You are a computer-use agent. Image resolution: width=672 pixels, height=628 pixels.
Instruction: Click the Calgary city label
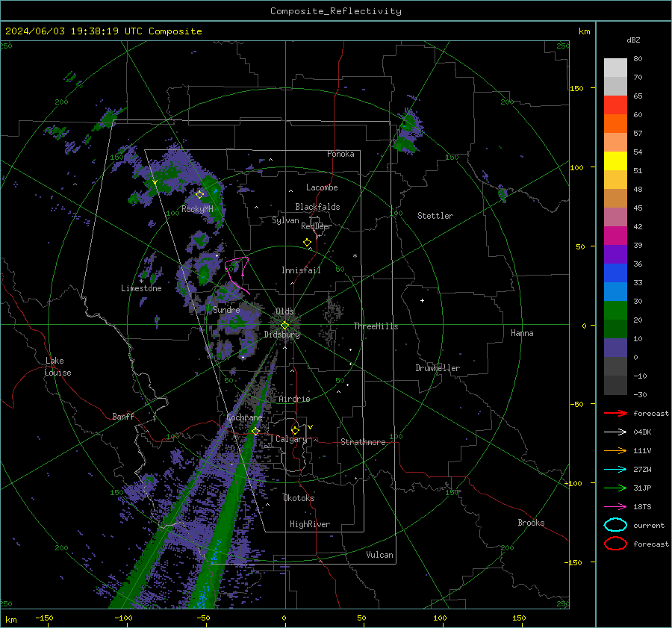[291, 439]
